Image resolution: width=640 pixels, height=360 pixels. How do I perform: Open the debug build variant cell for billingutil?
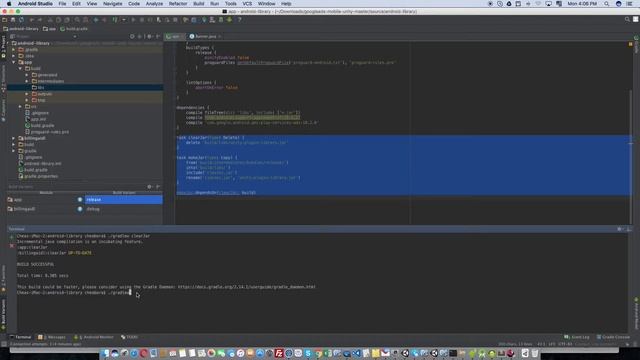tap(124, 209)
